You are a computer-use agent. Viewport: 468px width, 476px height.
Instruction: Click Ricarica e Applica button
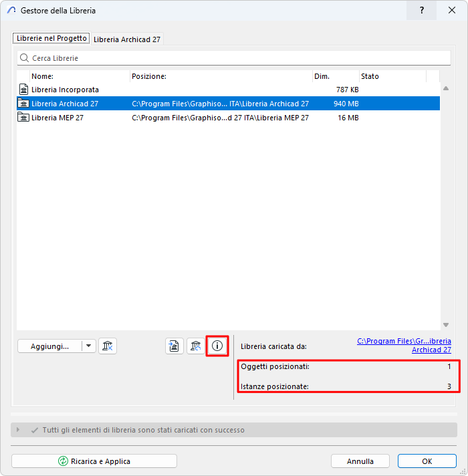[94, 461]
